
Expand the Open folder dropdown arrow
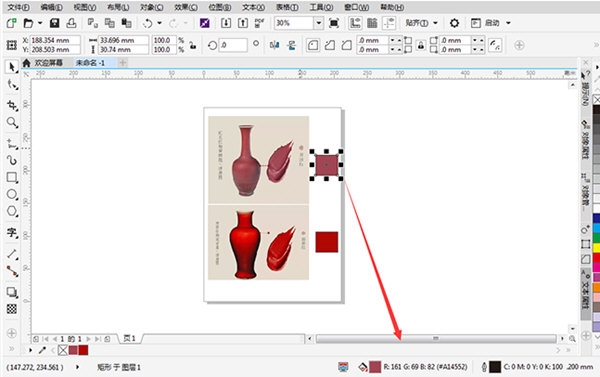point(40,23)
